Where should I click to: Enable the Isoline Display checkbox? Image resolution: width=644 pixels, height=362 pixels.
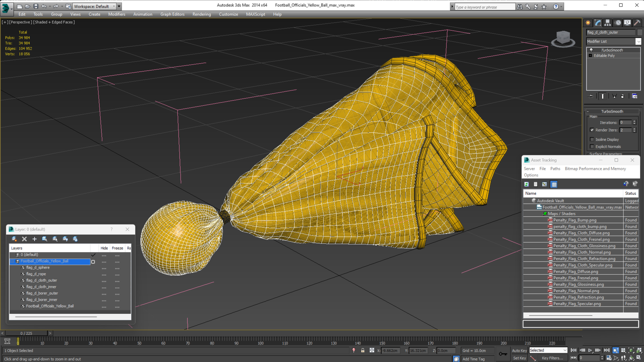click(592, 139)
